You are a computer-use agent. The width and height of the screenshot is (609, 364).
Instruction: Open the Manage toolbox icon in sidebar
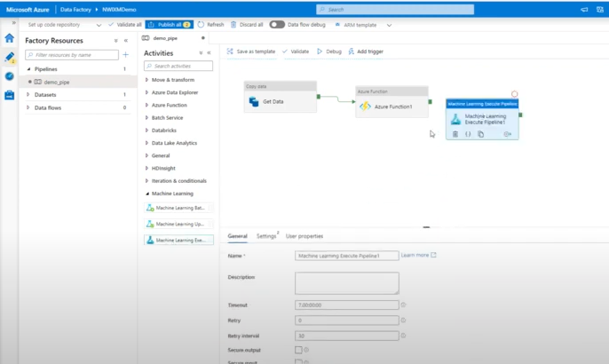[9, 95]
